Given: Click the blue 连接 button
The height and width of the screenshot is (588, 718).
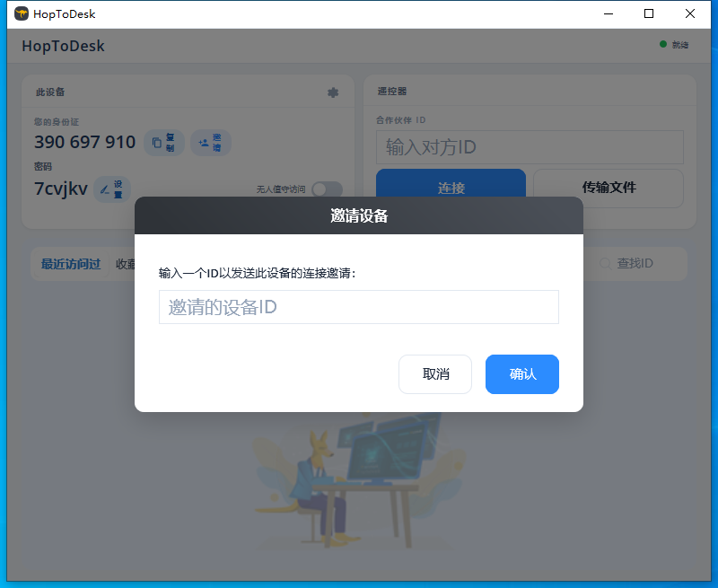Looking at the screenshot, I should (x=451, y=183).
